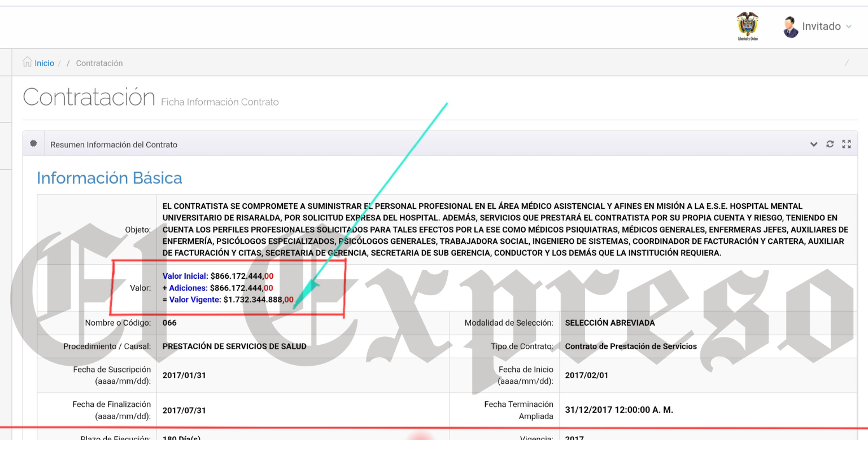Click PRESTACIÓN DE SERVICIOS DE SALUD value
This screenshot has width=868, height=474.
234,346
